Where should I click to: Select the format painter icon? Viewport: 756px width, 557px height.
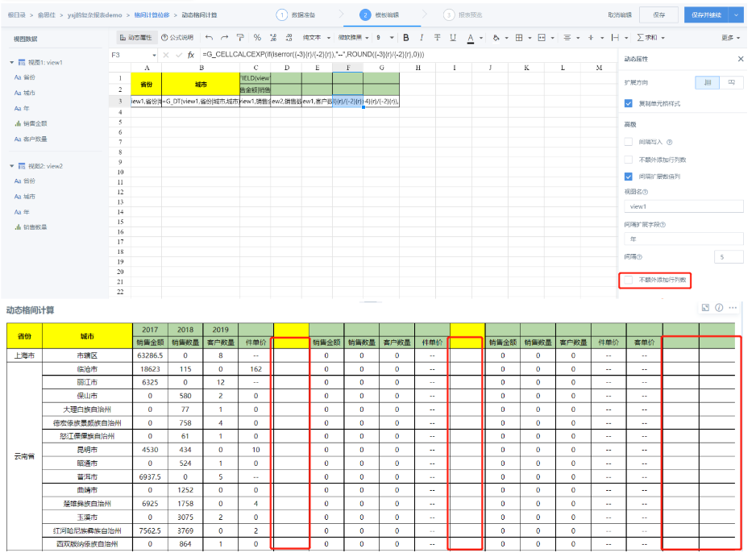pos(240,38)
